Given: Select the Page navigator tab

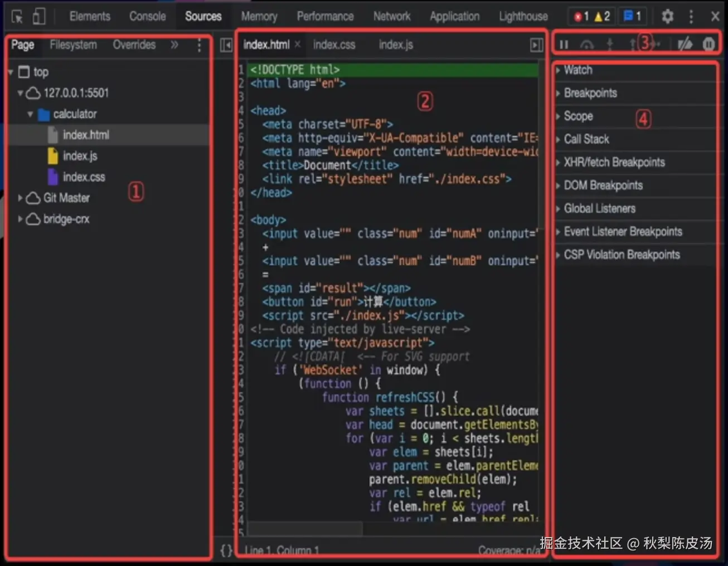Looking at the screenshot, I should 23,45.
